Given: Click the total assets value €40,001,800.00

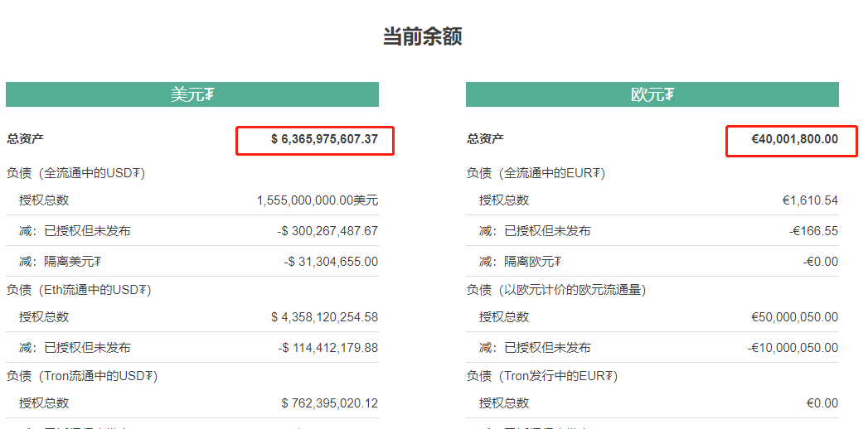Looking at the screenshot, I should [x=794, y=139].
